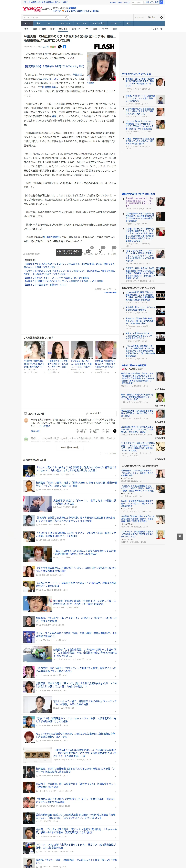Click なるほど reaction icon on first comment
The height and width of the screenshot is (868, 186).
click(x=91, y=431)
